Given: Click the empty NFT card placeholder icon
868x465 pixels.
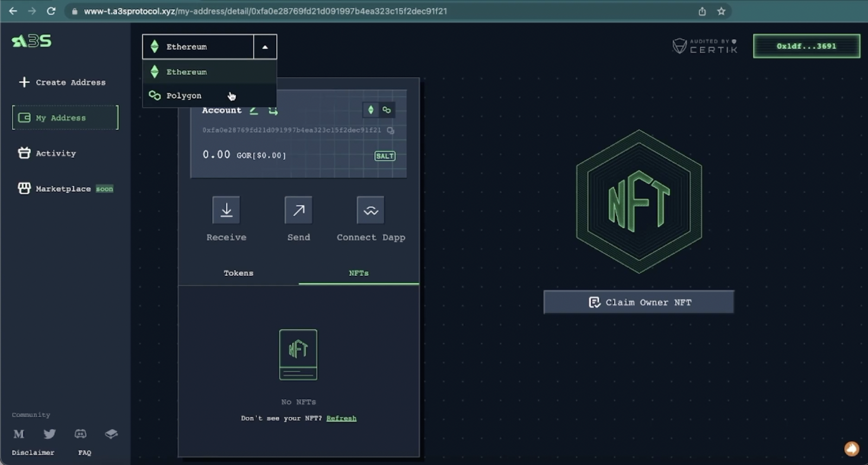Looking at the screenshot, I should click(x=298, y=354).
